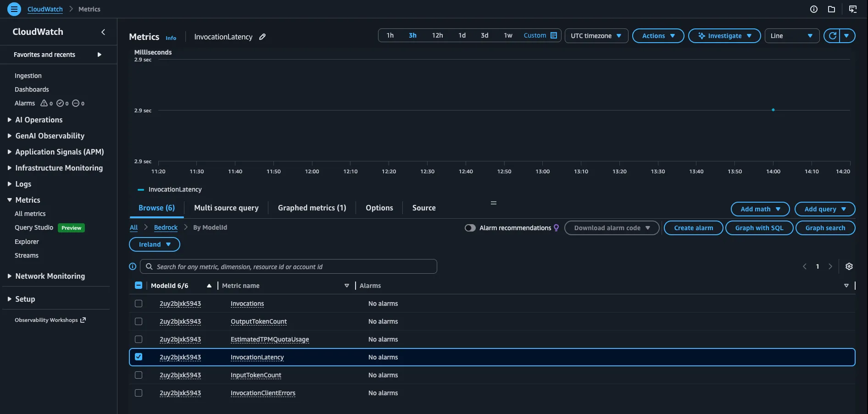This screenshot has height=414, width=868.
Task: Open the Ireland region dropdown
Action: pos(155,244)
